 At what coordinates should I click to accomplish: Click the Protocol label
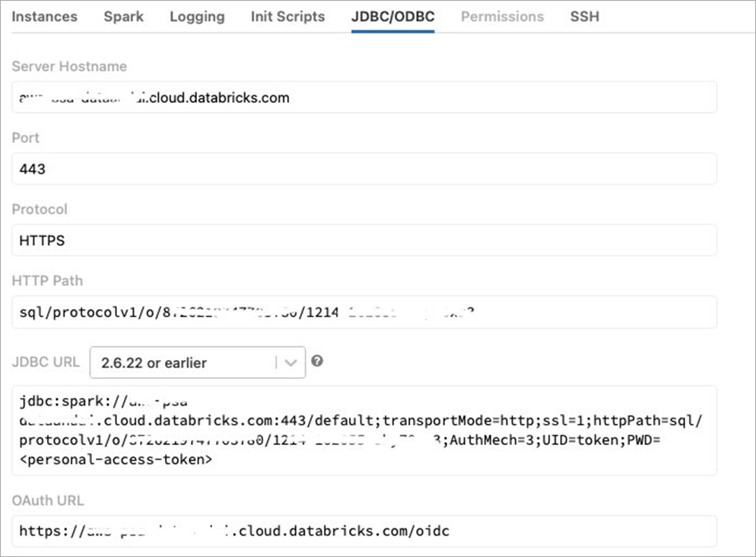tap(40, 209)
